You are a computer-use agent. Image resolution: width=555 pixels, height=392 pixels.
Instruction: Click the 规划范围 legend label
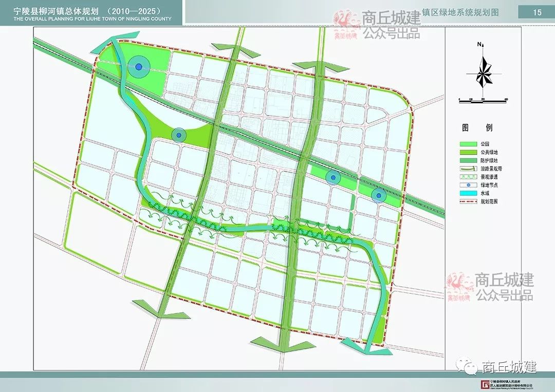tap(489, 202)
